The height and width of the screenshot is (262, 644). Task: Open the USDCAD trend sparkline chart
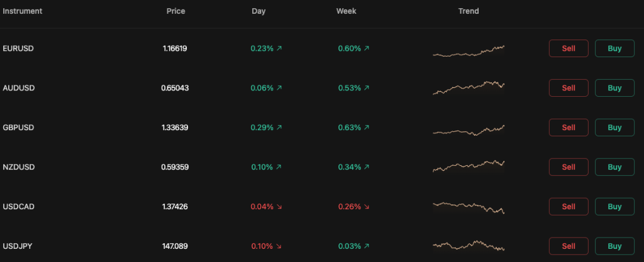(469, 207)
